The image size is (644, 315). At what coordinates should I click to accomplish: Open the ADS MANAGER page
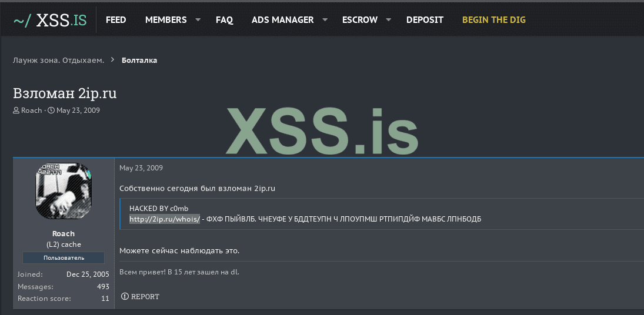(x=282, y=20)
